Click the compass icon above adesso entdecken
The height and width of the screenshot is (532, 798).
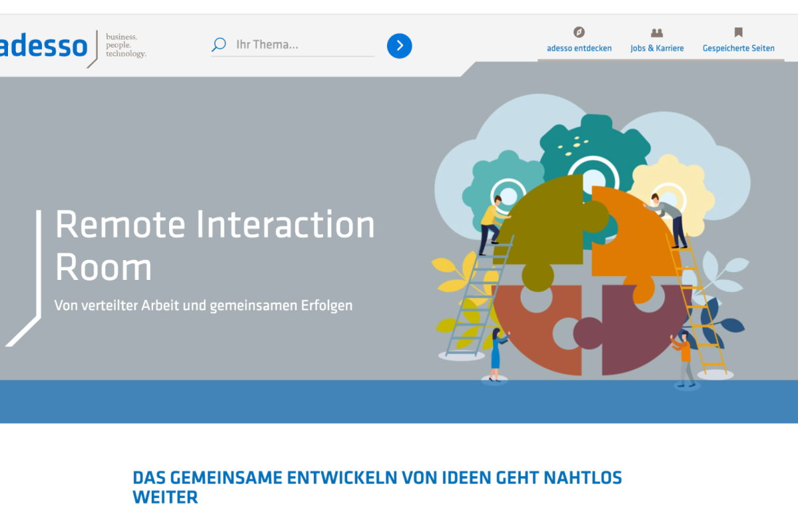579,32
